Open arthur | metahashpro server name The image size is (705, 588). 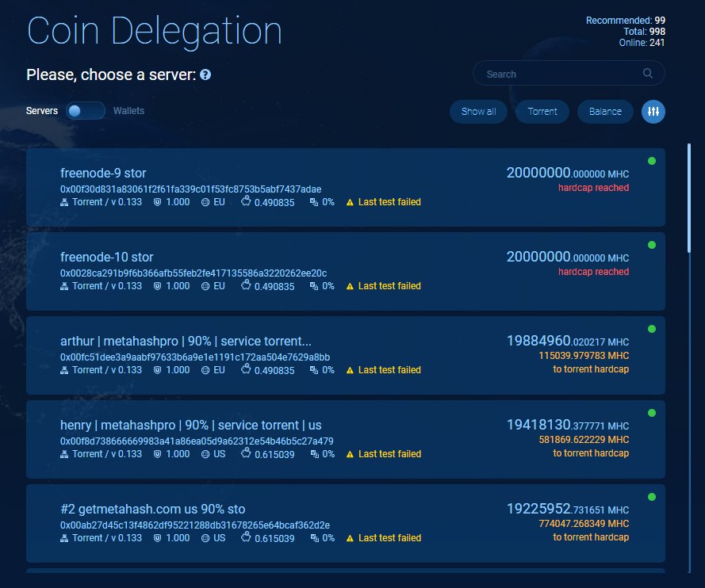186,341
